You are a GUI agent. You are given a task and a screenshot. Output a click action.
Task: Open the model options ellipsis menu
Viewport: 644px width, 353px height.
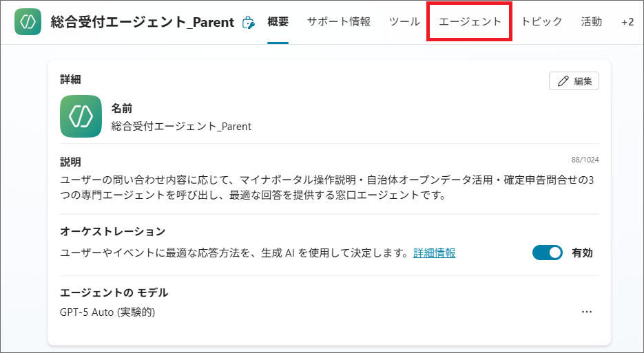587,312
